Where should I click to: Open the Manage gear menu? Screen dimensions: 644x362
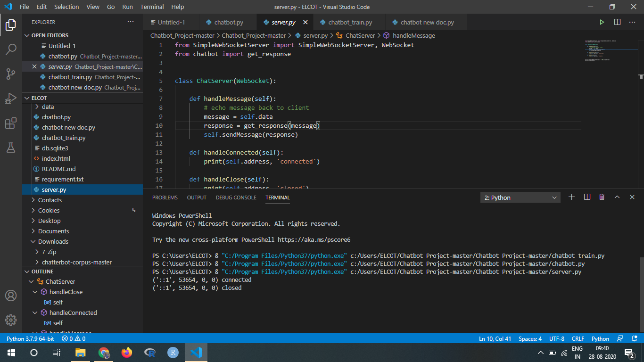pyautogui.click(x=11, y=320)
